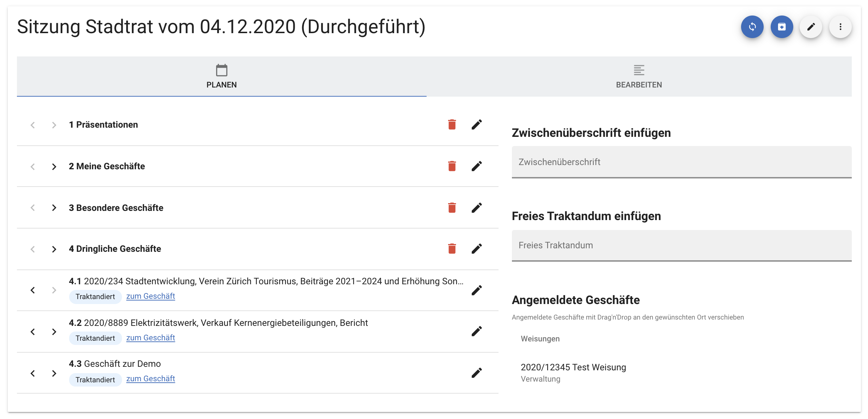Edit the Meine Geschäfte heading
Screen dimensions: 868x419
(476, 166)
